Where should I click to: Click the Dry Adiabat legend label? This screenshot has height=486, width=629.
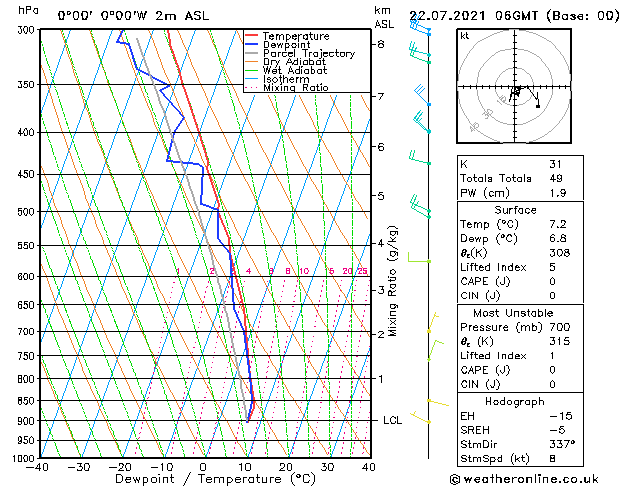[x=294, y=62]
